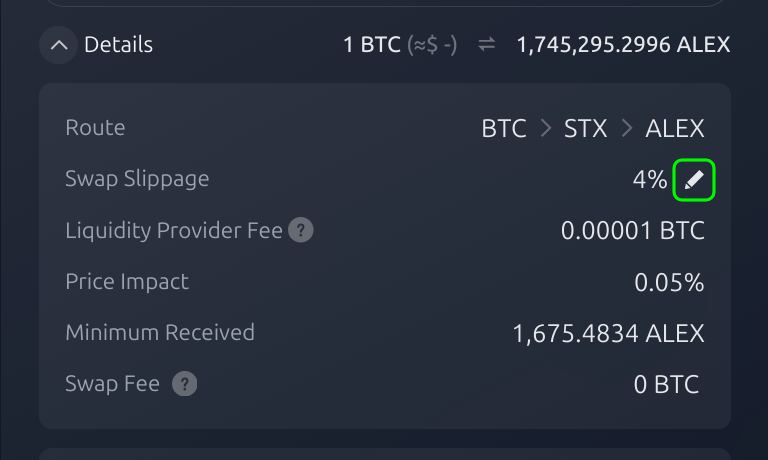Click the 4% slippage value
This screenshot has height=460, width=768.
pyautogui.click(x=649, y=180)
